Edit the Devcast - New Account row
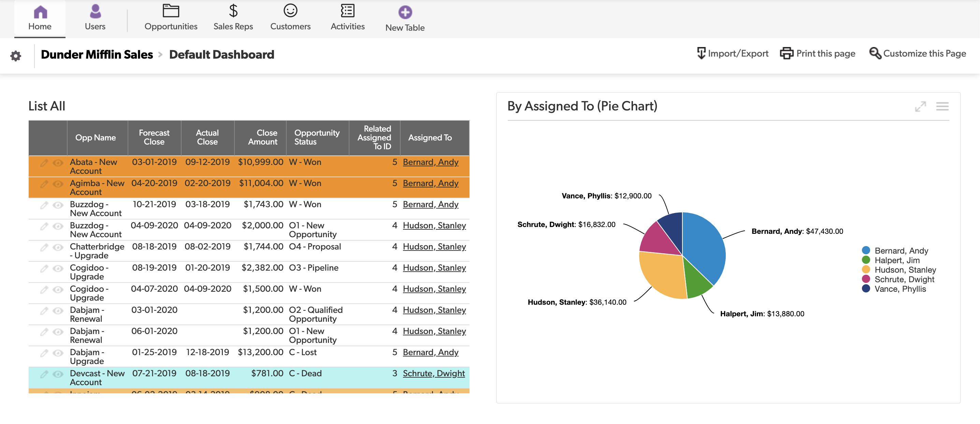This screenshot has height=424, width=980. pyautogui.click(x=44, y=374)
